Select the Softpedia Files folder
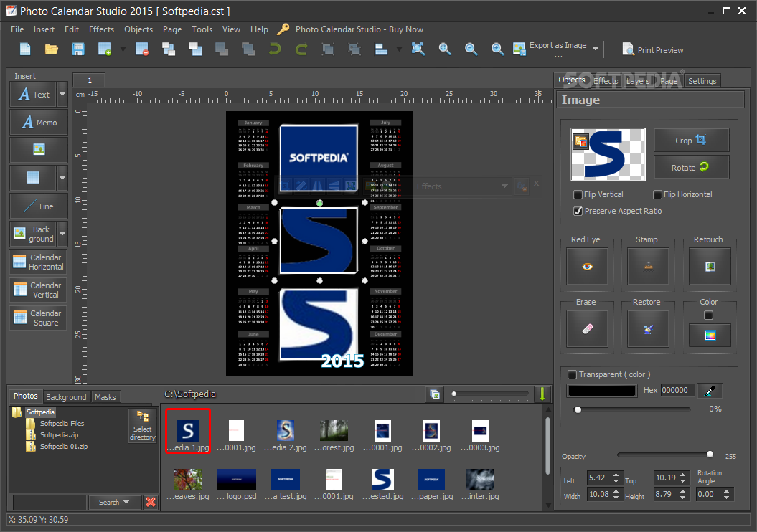This screenshot has height=532, width=757. [62, 424]
